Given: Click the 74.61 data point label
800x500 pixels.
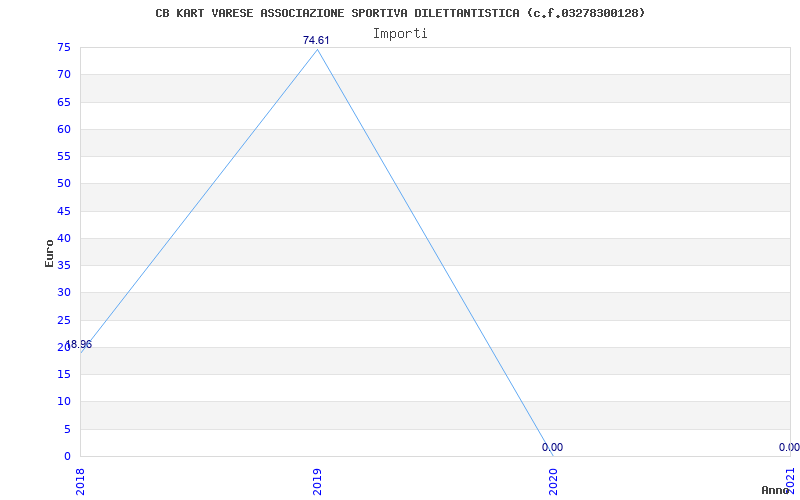Looking at the screenshot, I should tap(316, 40).
